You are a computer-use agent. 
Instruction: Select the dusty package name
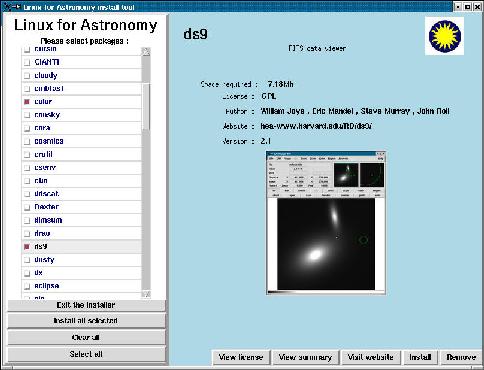(x=44, y=260)
